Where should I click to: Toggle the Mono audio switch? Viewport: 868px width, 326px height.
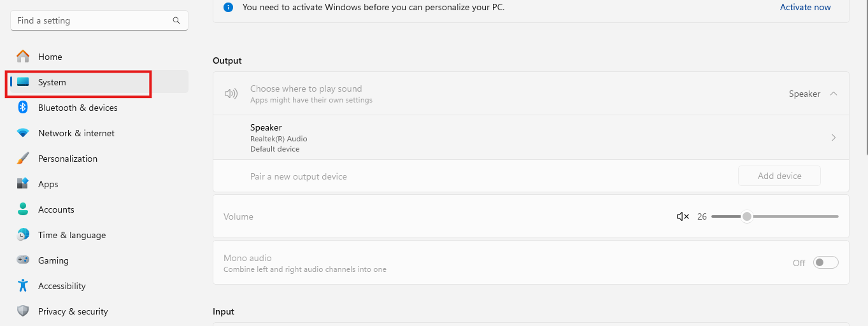coord(826,262)
